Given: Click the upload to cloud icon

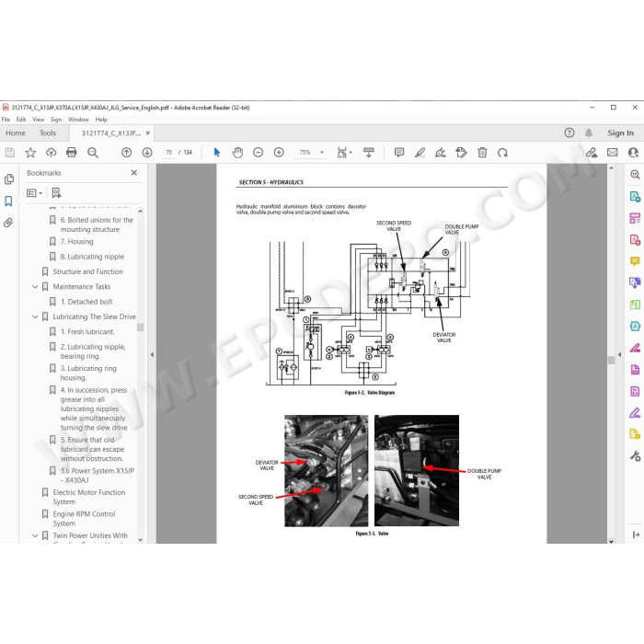Looking at the screenshot, I should (x=51, y=153).
